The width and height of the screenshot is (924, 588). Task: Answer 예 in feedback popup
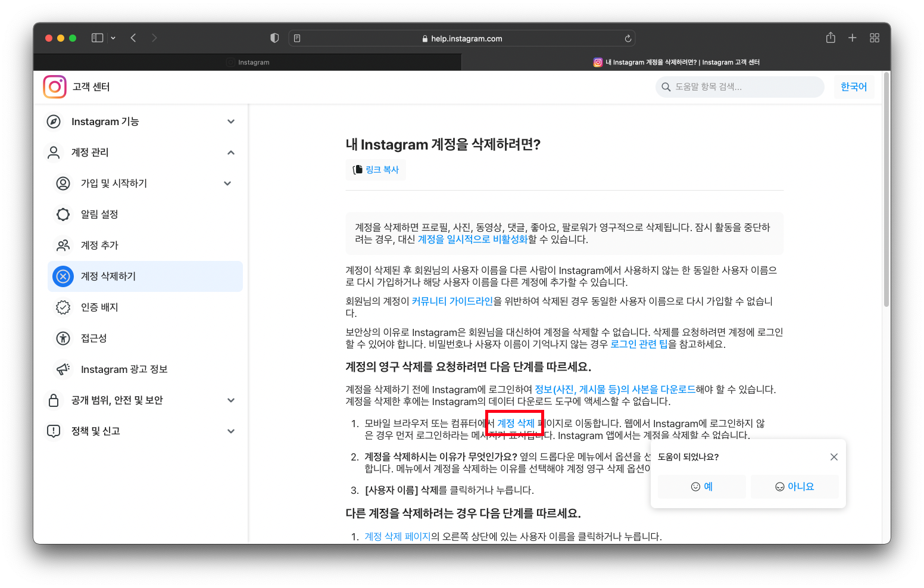coord(702,487)
